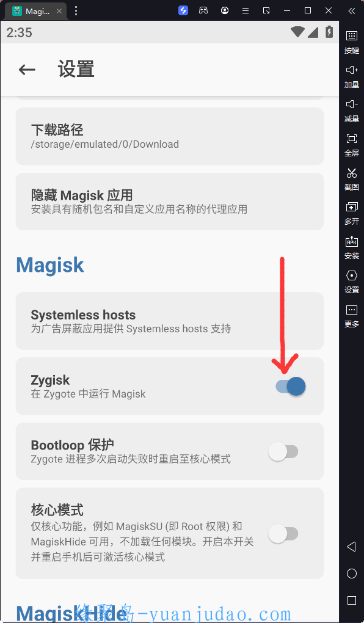Viewport: 364px width, 623px height.
Task: Enable the Bootloop 保护 switch
Action: (283, 452)
